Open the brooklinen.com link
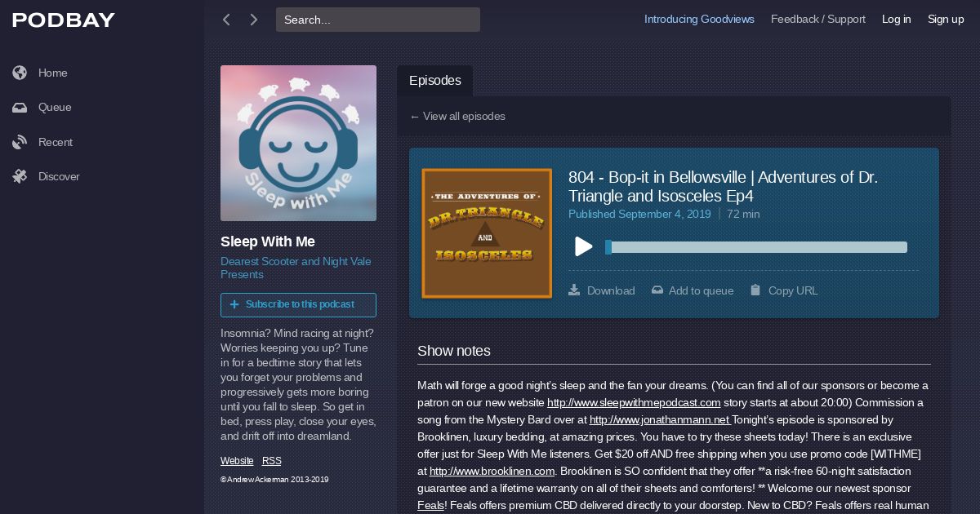The height and width of the screenshot is (514, 980). [492, 471]
